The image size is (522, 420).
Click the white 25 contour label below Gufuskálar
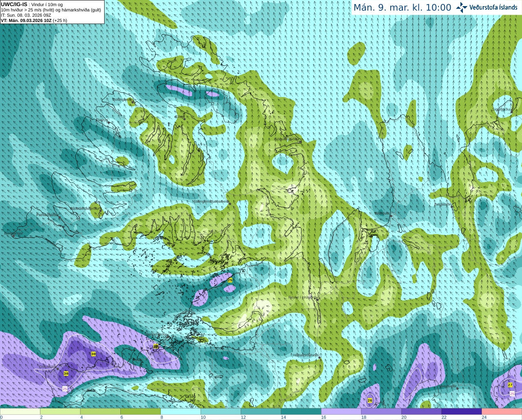[65, 389]
